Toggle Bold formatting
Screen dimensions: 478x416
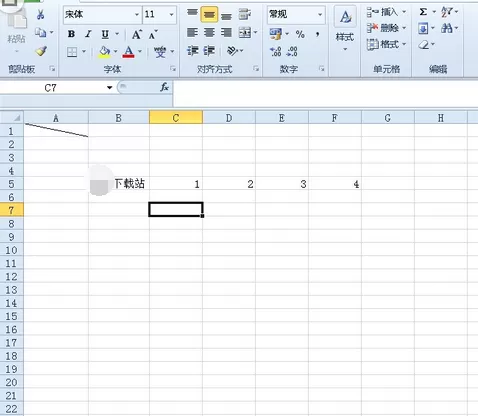point(71,34)
